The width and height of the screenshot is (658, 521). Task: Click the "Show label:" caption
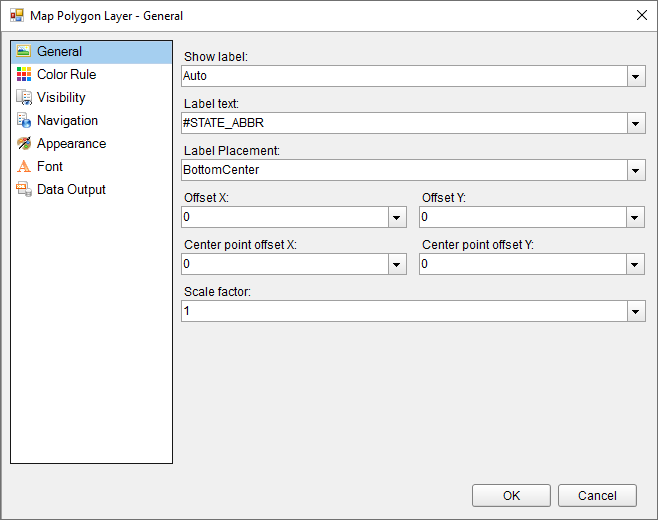[216, 57]
